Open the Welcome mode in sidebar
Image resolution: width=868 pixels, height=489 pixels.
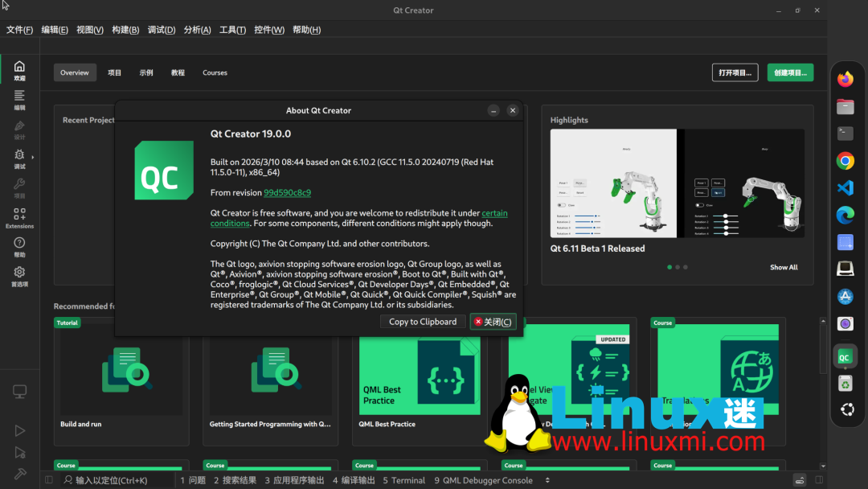click(19, 70)
